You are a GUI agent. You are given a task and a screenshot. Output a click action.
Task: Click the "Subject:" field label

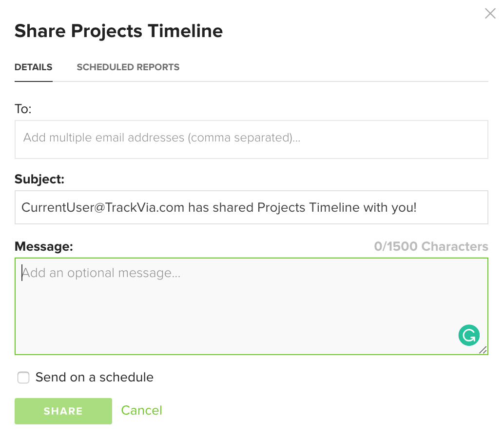click(39, 179)
